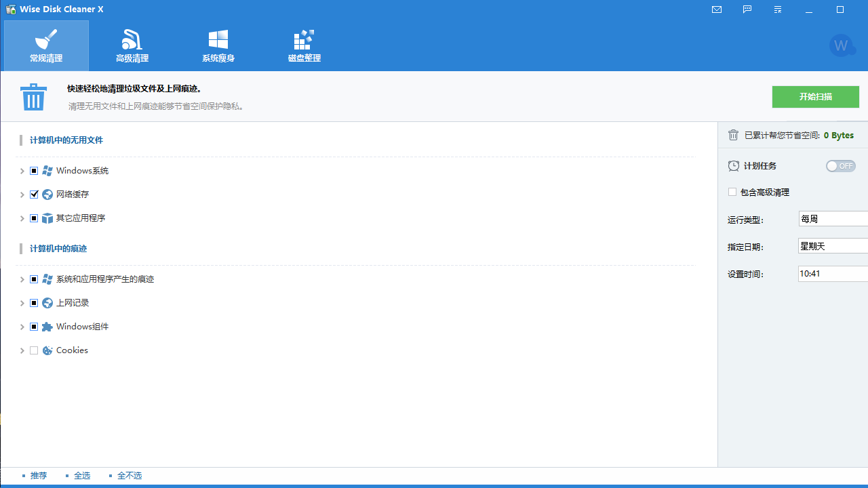Viewport: 868px width, 488px height.
Task: Uncheck the 网络缓存 checkbox
Action: click(x=34, y=195)
